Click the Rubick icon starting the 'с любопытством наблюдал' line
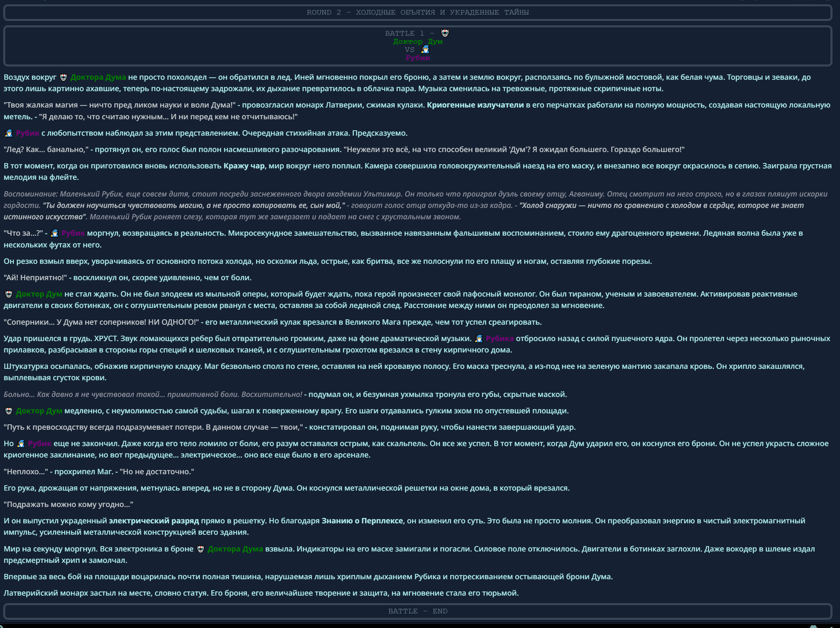This screenshot has width=840, height=628. 9,133
